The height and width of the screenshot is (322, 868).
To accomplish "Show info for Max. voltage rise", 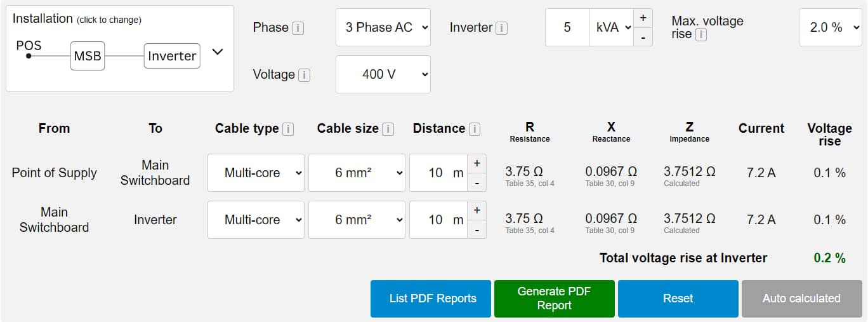I will 701,34.
